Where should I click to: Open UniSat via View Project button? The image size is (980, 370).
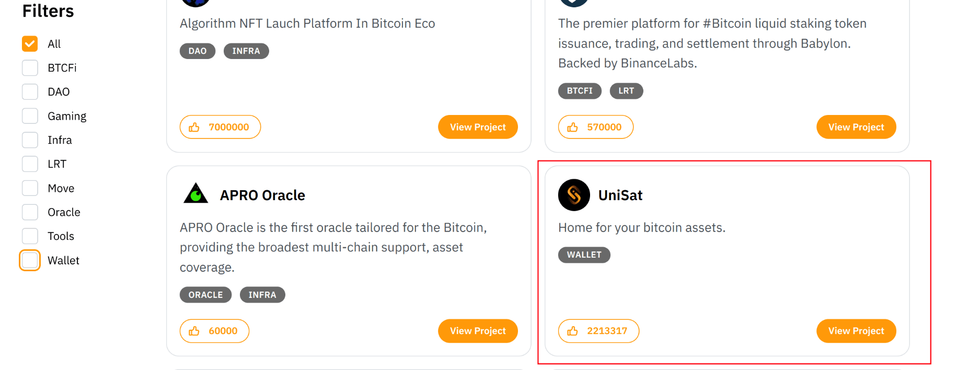point(856,331)
